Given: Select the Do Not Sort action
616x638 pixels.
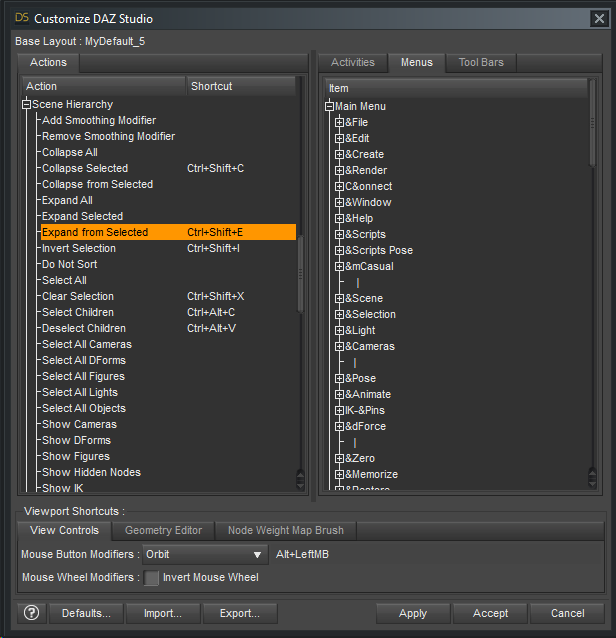Looking at the screenshot, I should click(x=70, y=264).
